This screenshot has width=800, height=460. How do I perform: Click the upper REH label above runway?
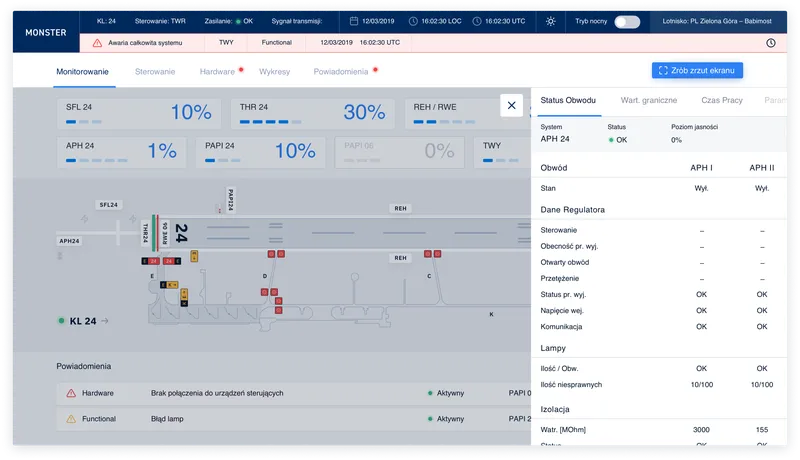click(x=401, y=209)
